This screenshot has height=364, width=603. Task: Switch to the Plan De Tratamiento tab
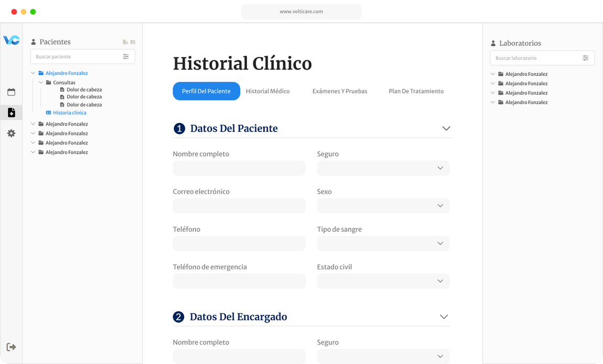pyautogui.click(x=416, y=91)
